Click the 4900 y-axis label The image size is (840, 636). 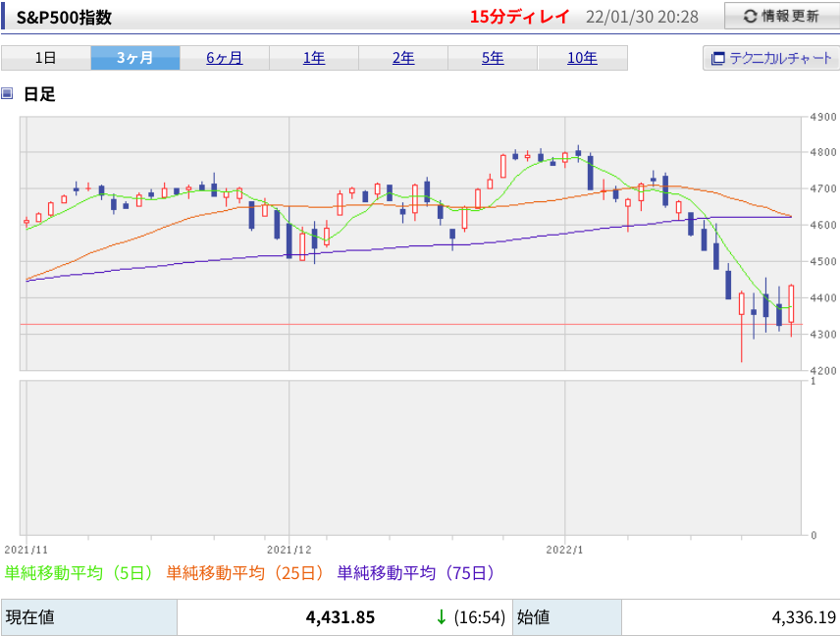coord(823,117)
